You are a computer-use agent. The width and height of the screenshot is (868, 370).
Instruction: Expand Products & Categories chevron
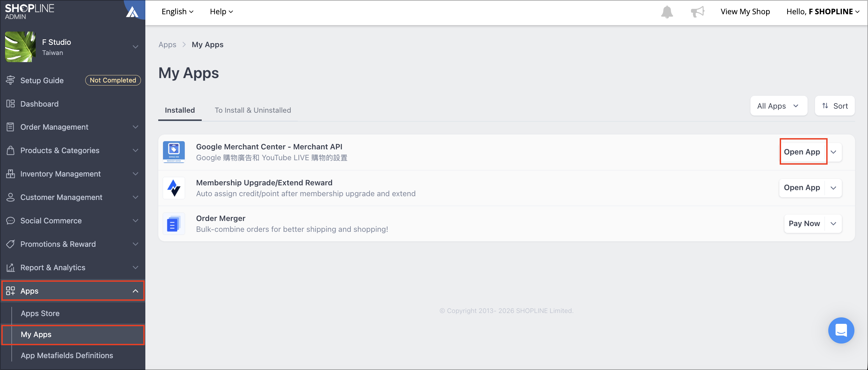tap(135, 150)
